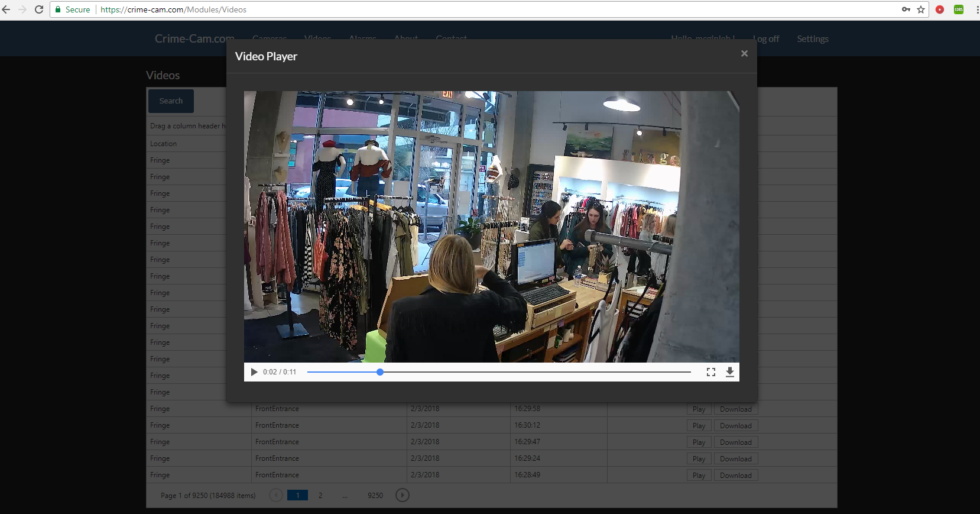Go back in browser history
The height and width of the screenshot is (514, 980).
[7, 9]
